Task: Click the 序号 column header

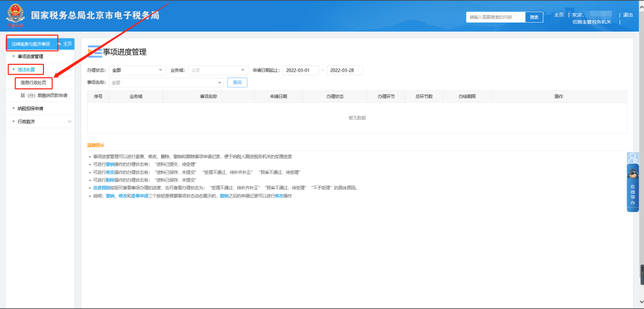Action: pyautogui.click(x=98, y=96)
